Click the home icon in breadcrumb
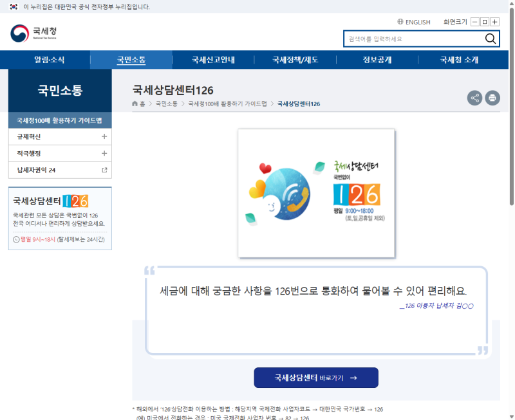515x420 pixels. coord(135,104)
